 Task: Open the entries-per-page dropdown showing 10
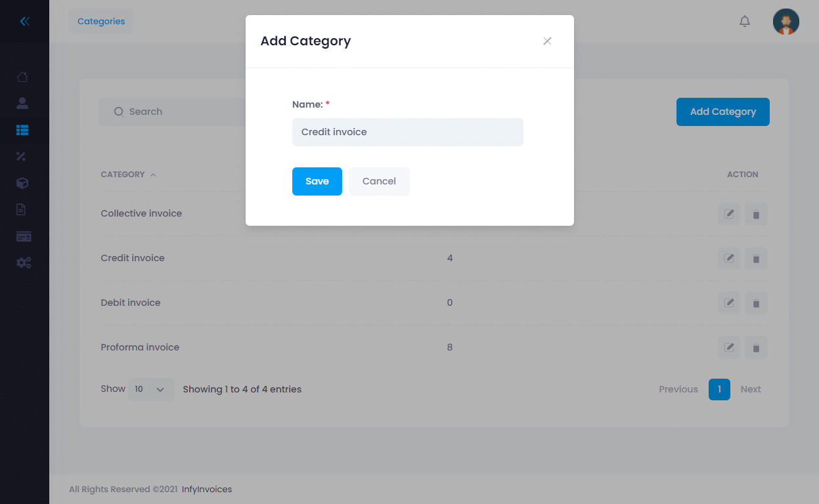click(150, 388)
